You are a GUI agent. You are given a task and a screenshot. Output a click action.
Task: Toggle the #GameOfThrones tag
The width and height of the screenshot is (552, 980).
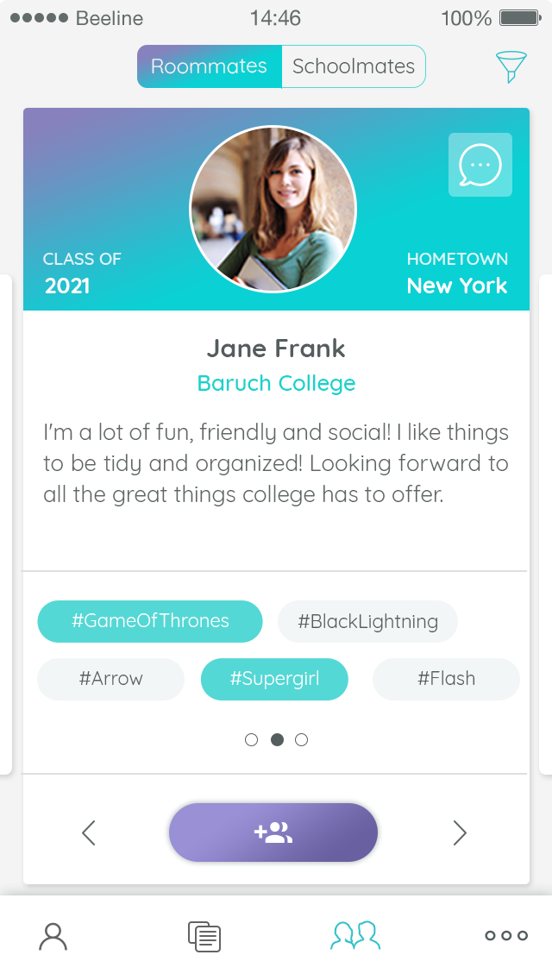[150, 621]
